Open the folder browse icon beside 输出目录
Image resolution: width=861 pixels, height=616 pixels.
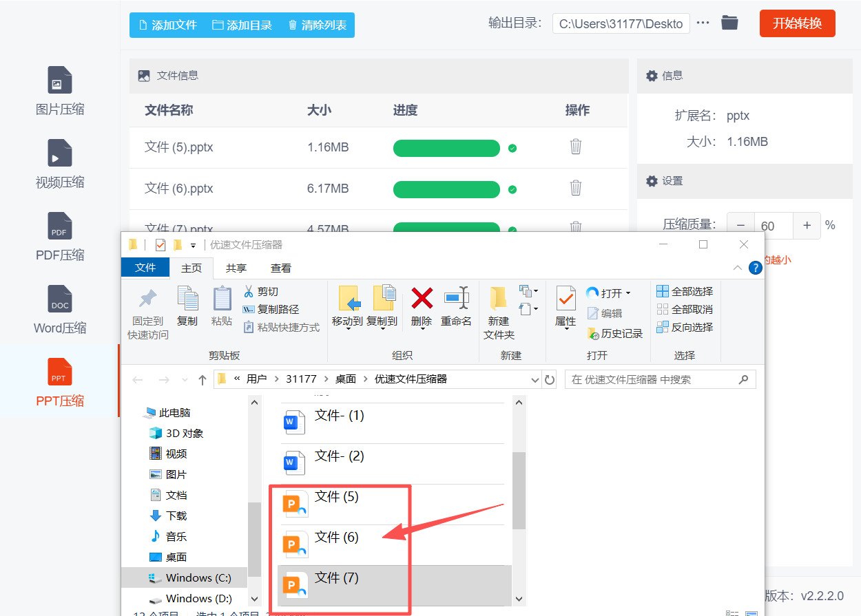click(x=729, y=23)
